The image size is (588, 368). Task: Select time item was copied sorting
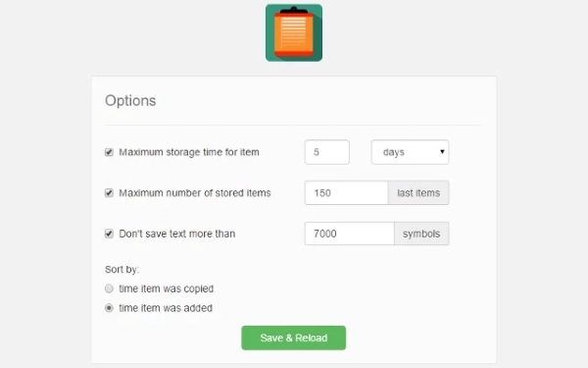pos(109,289)
